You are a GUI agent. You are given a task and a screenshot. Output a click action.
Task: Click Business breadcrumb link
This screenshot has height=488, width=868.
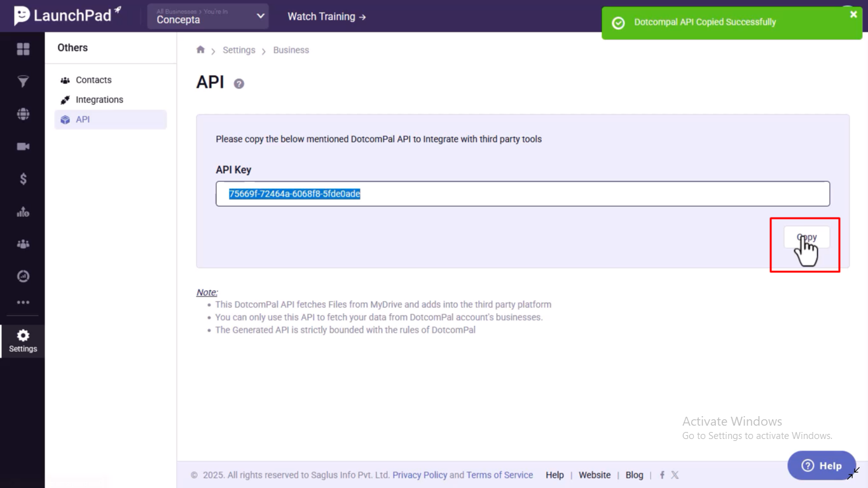(291, 50)
